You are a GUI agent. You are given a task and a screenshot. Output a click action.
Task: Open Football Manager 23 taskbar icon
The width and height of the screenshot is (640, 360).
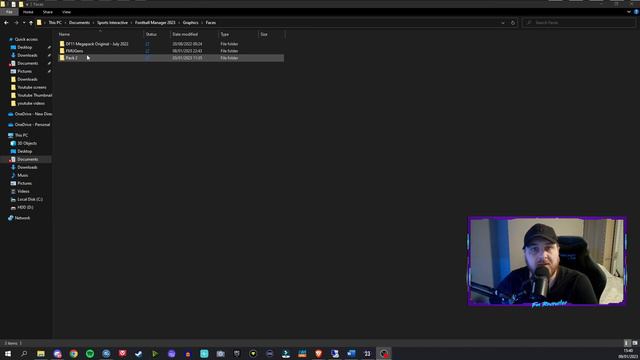(x=367, y=353)
